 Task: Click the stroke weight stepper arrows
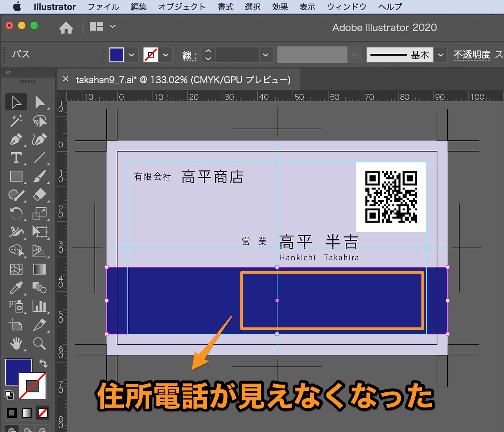(208, 55)
